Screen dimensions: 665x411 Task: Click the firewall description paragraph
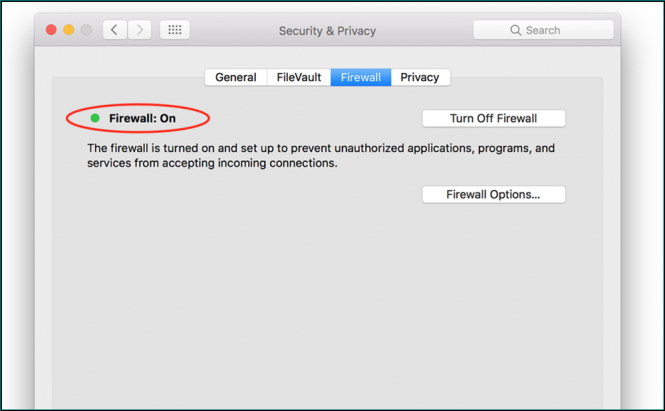[x=320, y=155]
